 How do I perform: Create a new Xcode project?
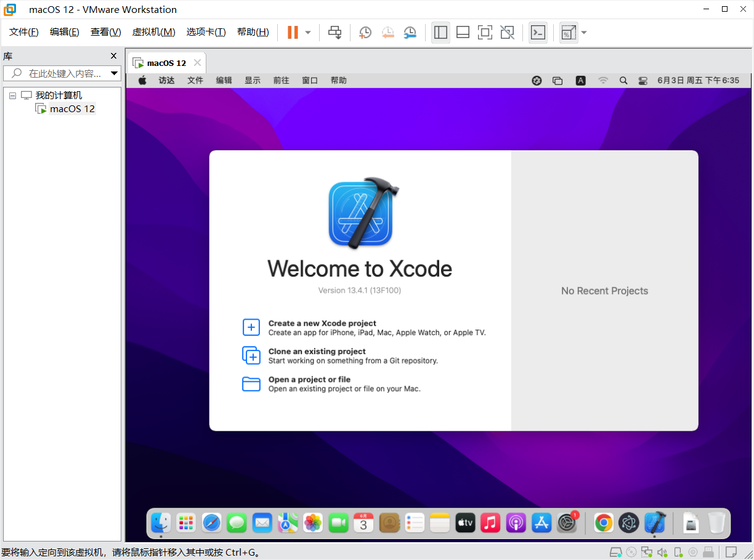(365, 327)
